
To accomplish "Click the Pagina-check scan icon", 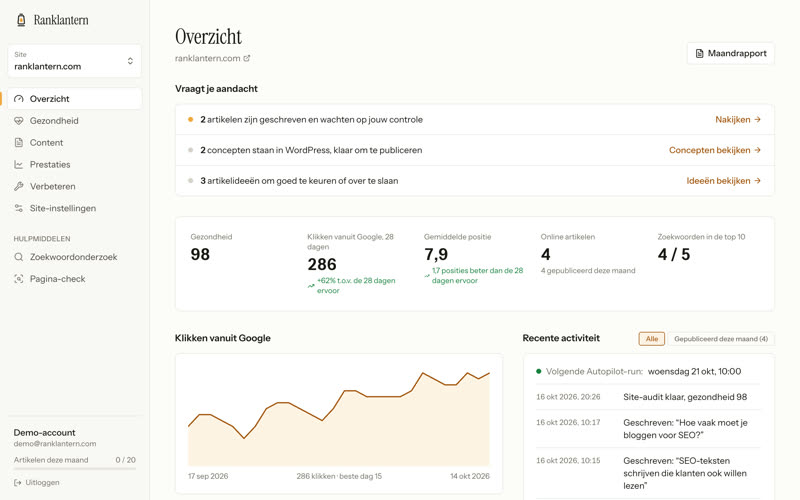I will [19, 279].
